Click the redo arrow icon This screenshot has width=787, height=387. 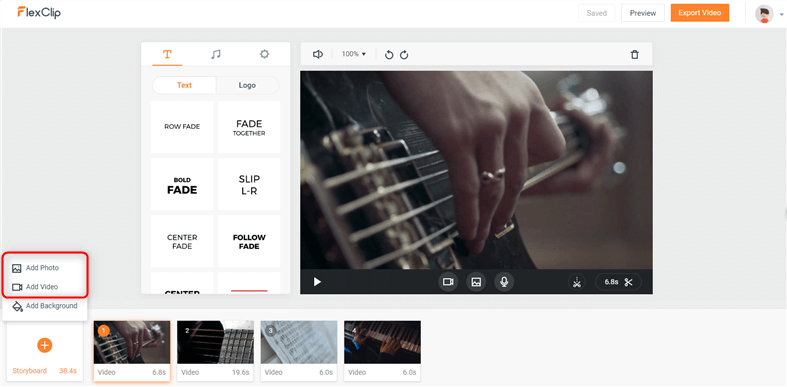pyautogui.click(x=404, y=55)
